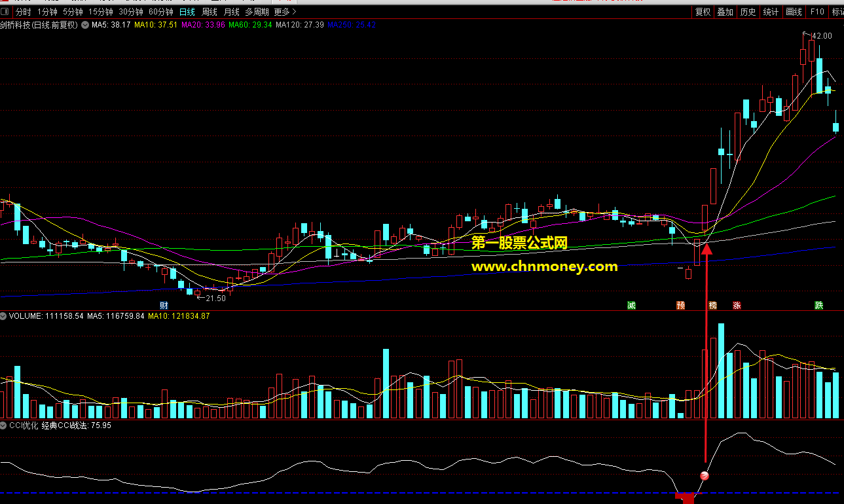
Task: Click the red ball CCI signal marker
Action: 705,476
